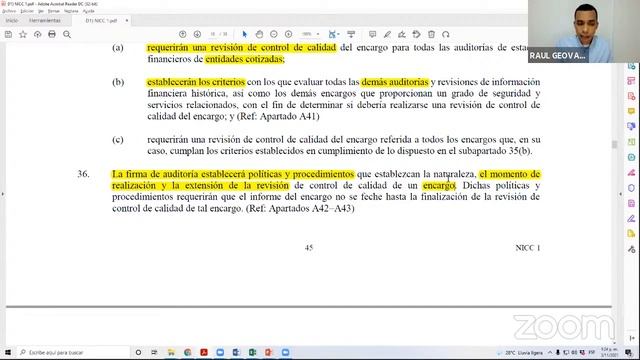Screen dimensions: 640x360
Task: Select the highlighter pen tool
Action: [x=387, y=34]
